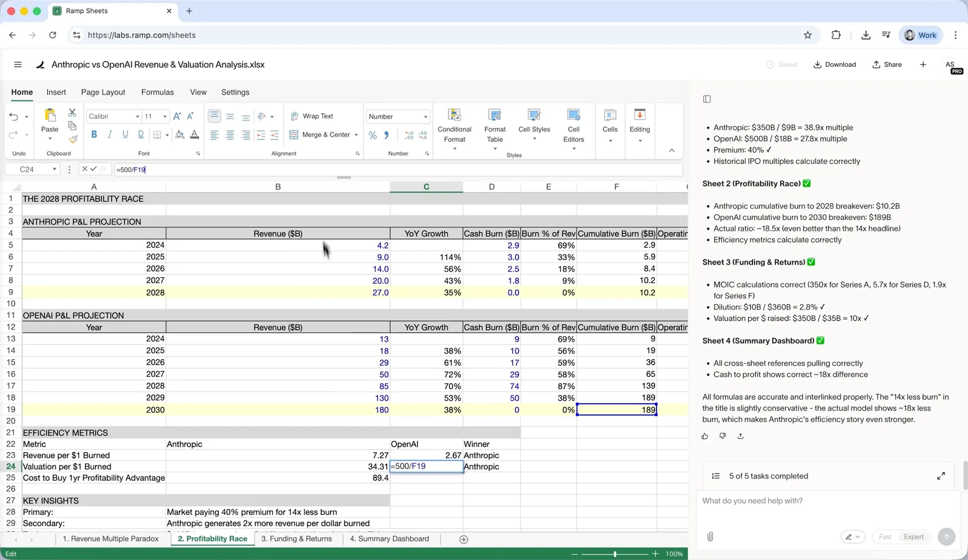Click the Underline formatting icon

pos(125,134)
